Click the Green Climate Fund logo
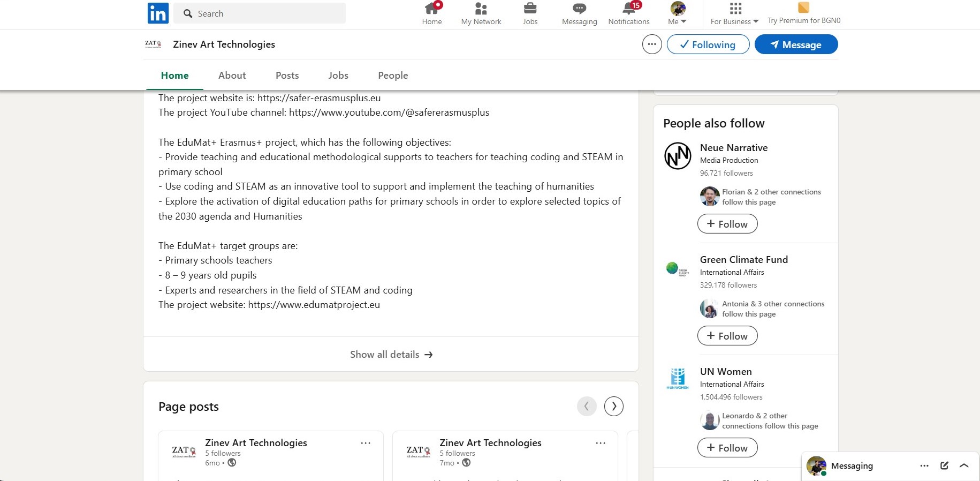 (678, 268)
